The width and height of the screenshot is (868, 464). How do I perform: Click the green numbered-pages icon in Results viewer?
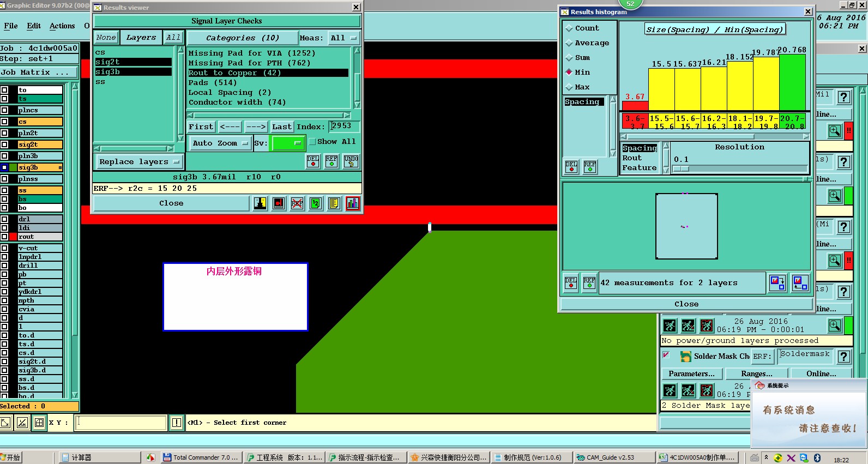click(316, 203)
